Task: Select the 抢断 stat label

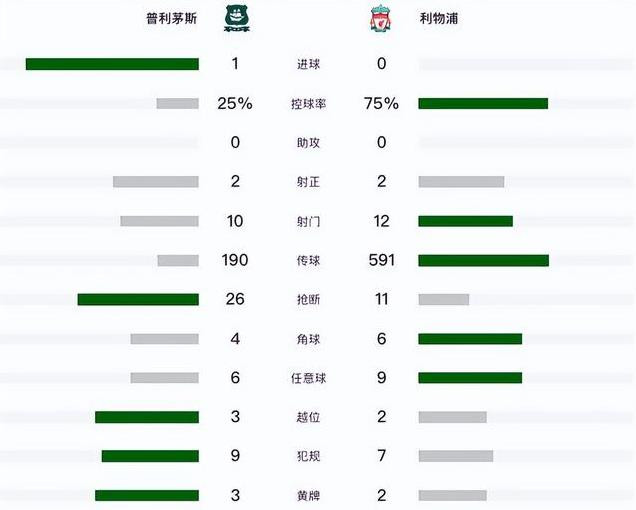Action: click(x=308, y=299)
